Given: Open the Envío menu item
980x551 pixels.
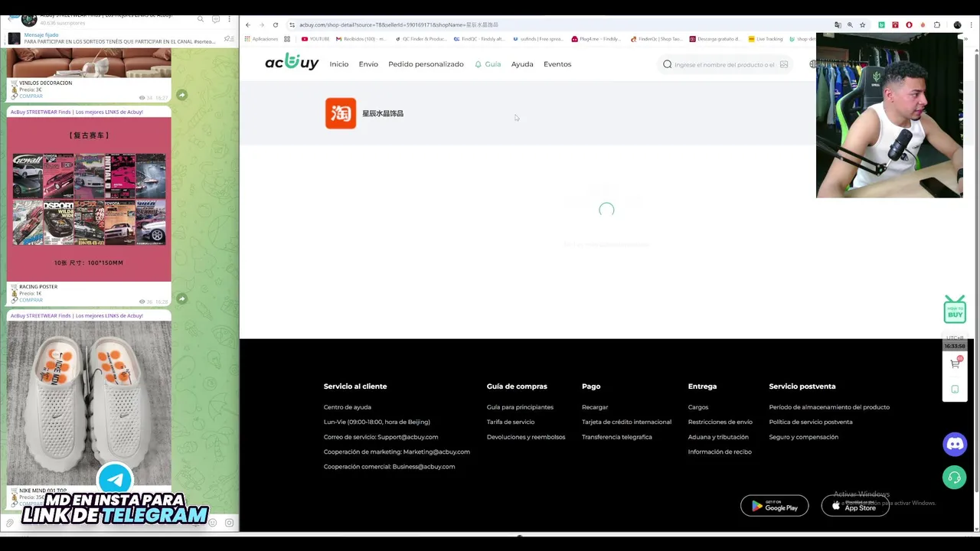Looking at the screenshot, I should tap(368, 64).
